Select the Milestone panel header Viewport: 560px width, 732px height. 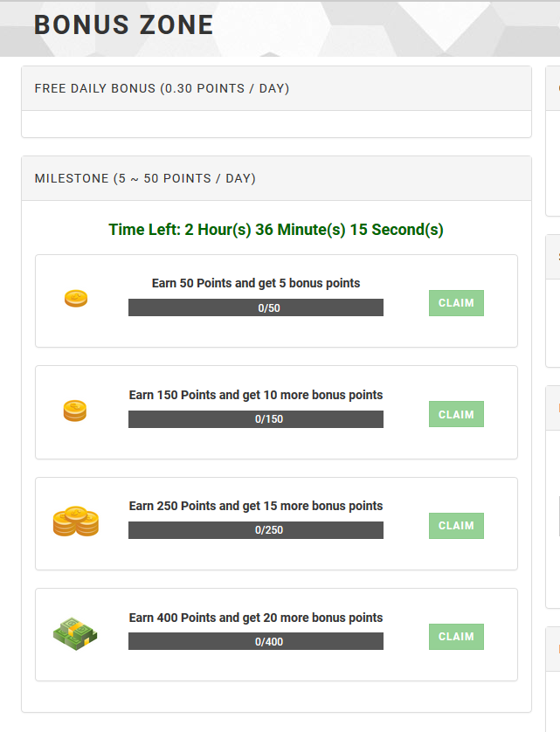tap(276, 178)
